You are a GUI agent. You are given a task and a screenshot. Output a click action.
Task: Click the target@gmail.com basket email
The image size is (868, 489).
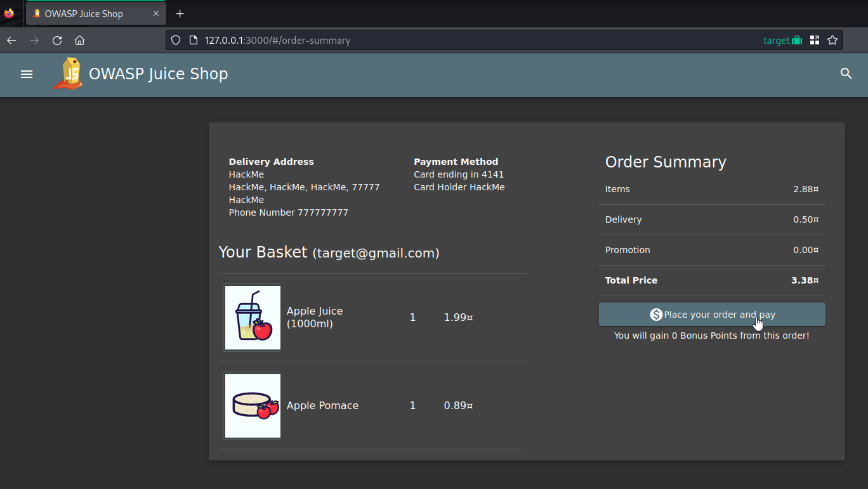(376, 254)
